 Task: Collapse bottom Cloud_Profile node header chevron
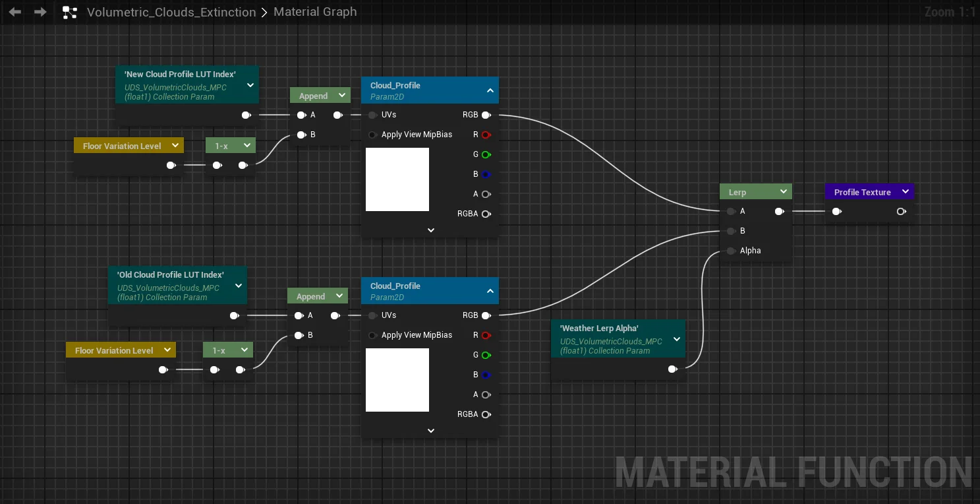[490, 291]
